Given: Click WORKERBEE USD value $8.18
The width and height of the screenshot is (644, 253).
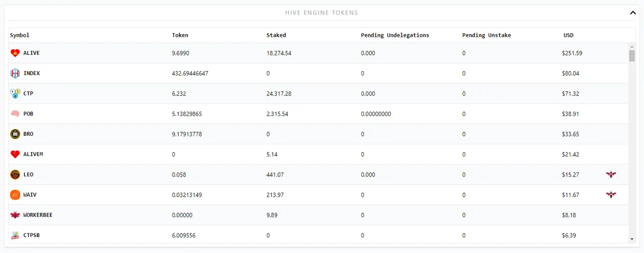Looking at the screenshot, I should click(x=569, y=215).
